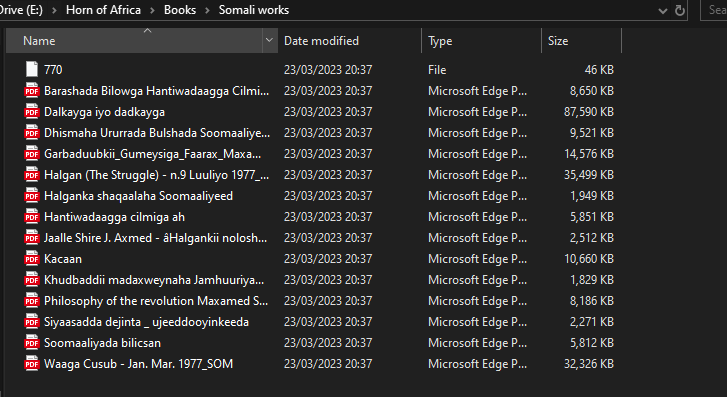Image resolution: width=727 pixels, height=397 pixels.
Task: Sort files by Type column header
Action: coord(482,40)
